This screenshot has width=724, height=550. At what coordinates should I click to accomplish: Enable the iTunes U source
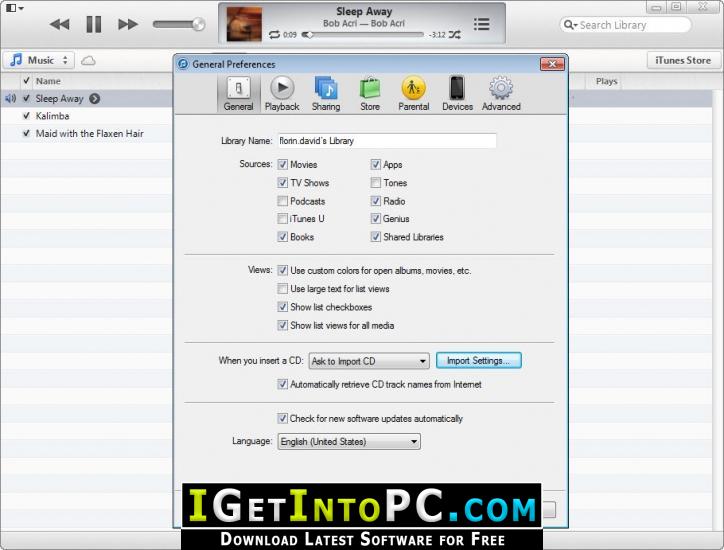coord(283,218)
